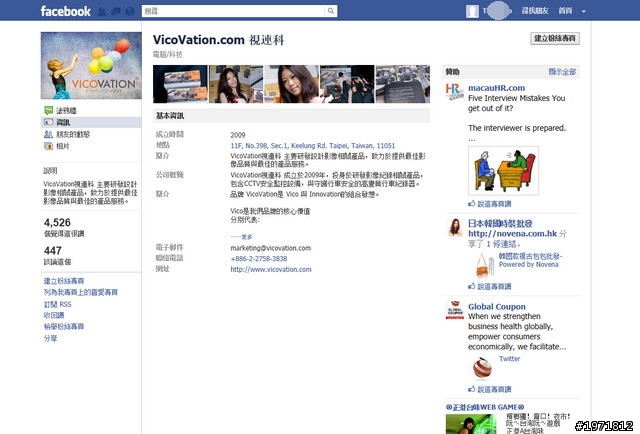Viewport: 640px width, 434px height.
Task: Click the phone number +886-2-2758-3838
Action: 259,259
